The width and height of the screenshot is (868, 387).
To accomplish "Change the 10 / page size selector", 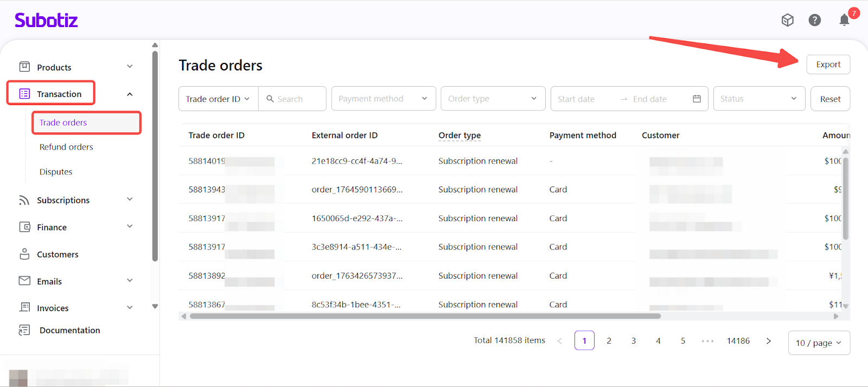I will (818, 343).
